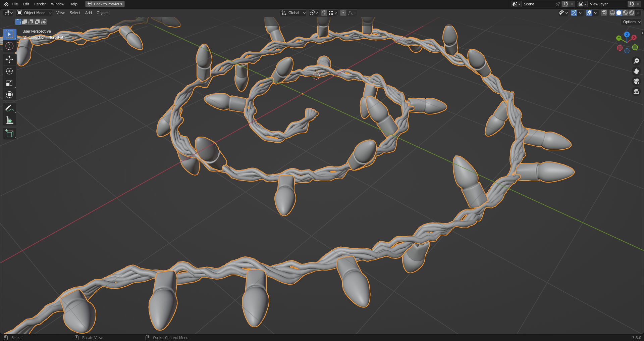Image resolution: width=644 pixels, height=341 pixels.
Task: Expand the shading options dropdown
Action: point(638,13)
